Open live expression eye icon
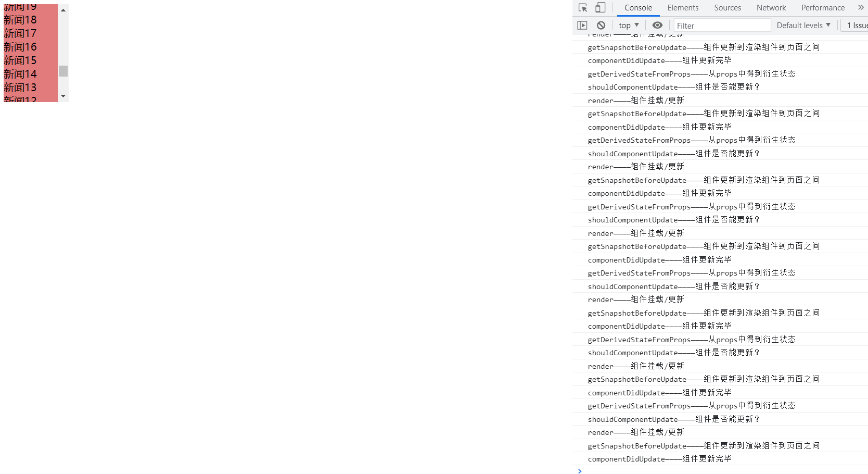Viewport: 868px width, 474px height. tap(658, 26)
